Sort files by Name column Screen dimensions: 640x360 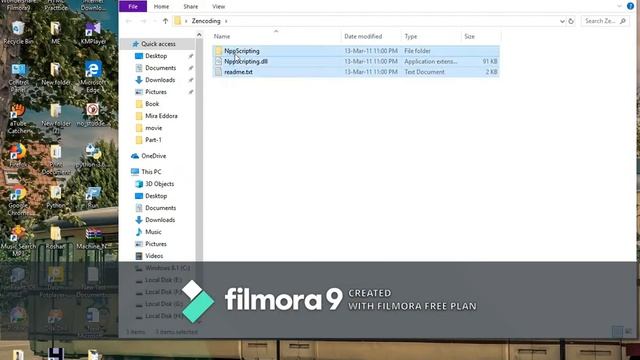[x=222, y=36]
